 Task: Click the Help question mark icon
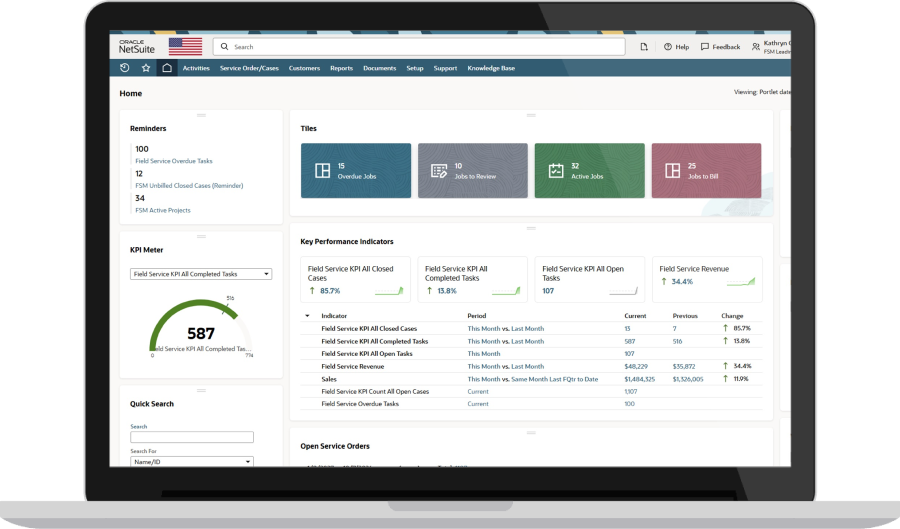point(668,47)
